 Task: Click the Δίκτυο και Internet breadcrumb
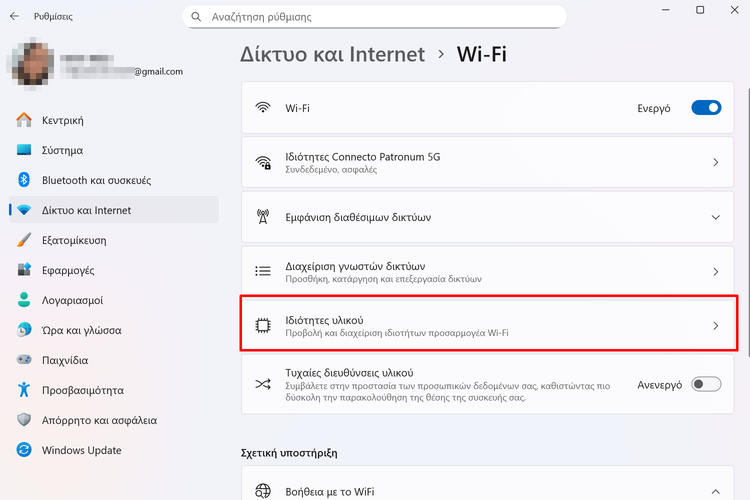(x=333, y=54)
